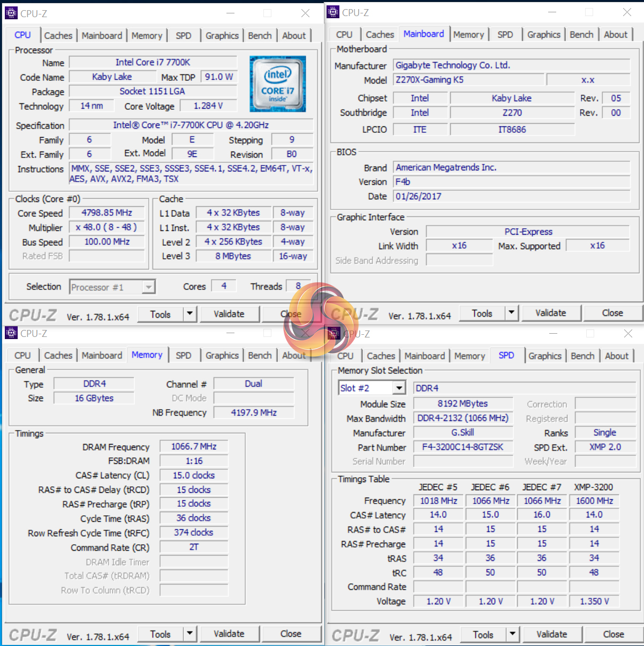The height and width of the screenshot is (646, 644).
Task: Select the Graphics tab in the Memory window
Action: 222,355
